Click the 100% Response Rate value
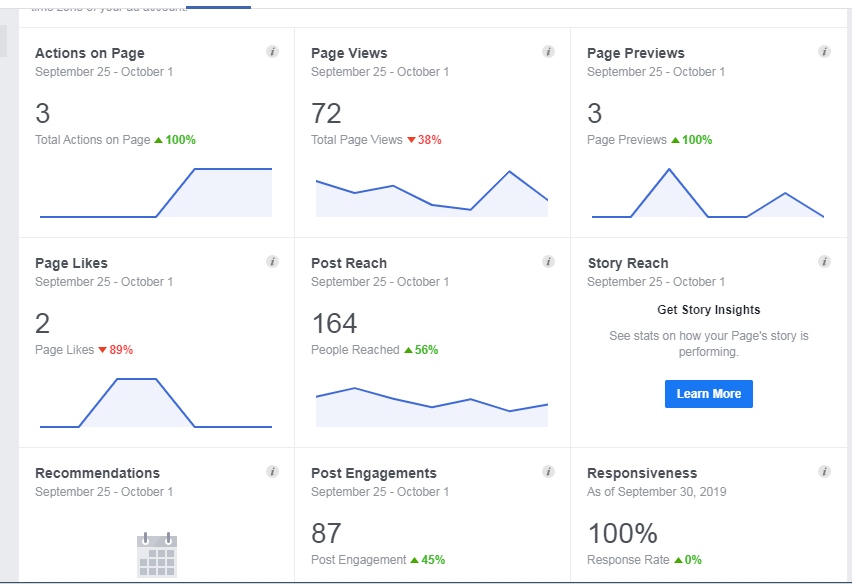 [x=623, y=533]
